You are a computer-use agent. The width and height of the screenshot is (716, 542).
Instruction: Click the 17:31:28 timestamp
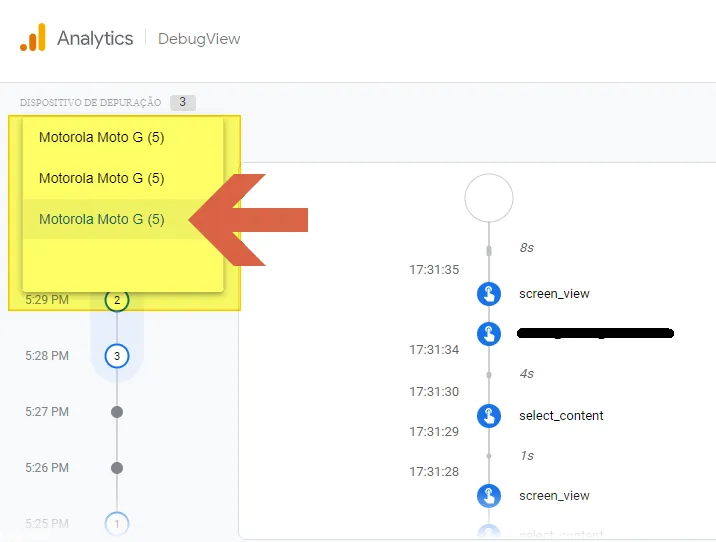(x=434, y=471)
